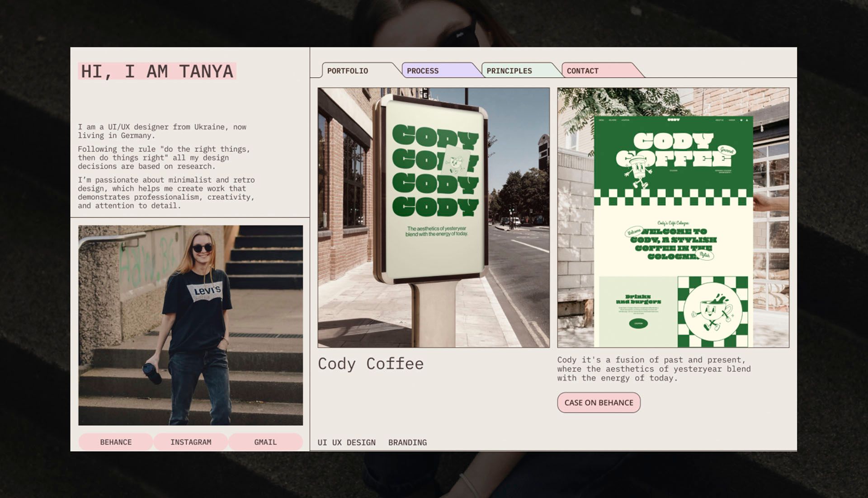Select the 'Cody Coffee' project title
868x498 pixels.
tap(371, 364)
